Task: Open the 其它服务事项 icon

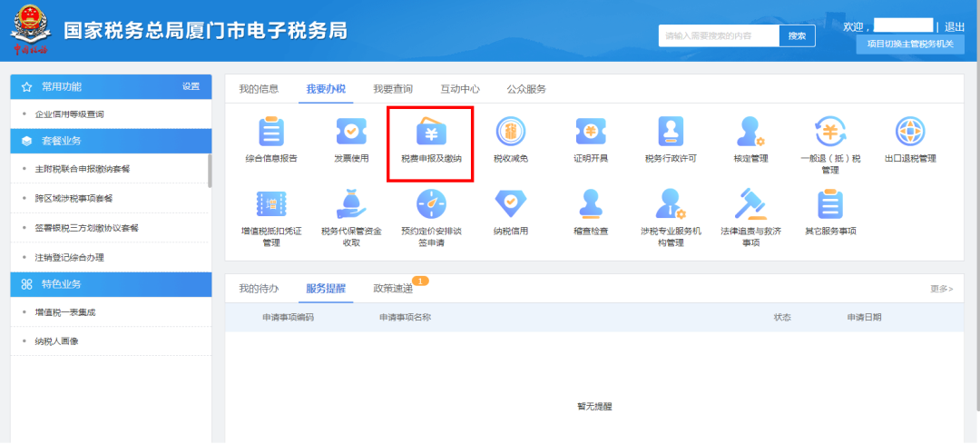Action: tap(830, 204)
